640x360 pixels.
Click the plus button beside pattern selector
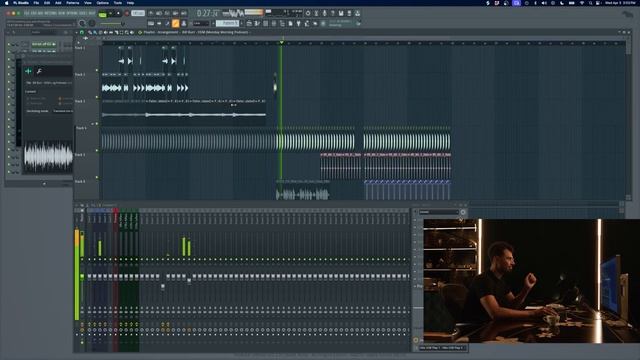[x=242, y=24]
